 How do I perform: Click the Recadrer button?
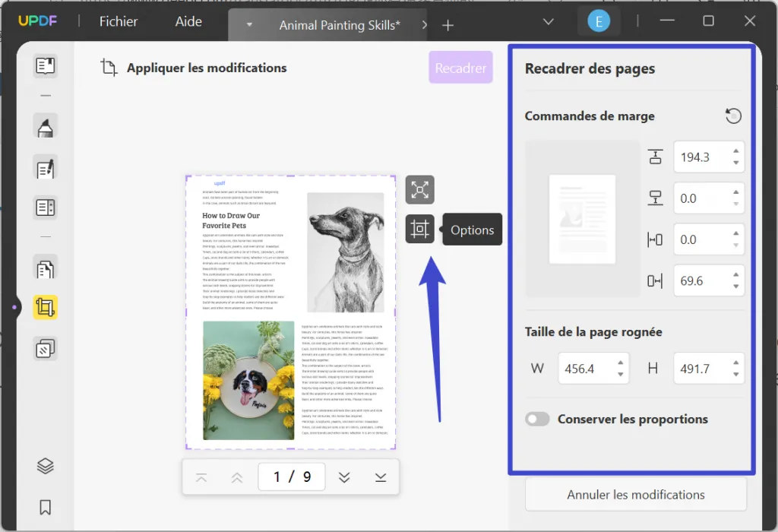460,67
